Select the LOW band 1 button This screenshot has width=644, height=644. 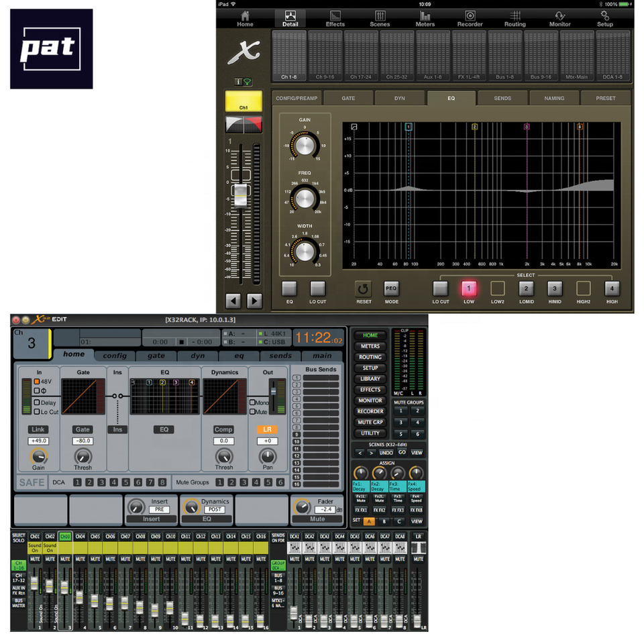pos(469,288)
